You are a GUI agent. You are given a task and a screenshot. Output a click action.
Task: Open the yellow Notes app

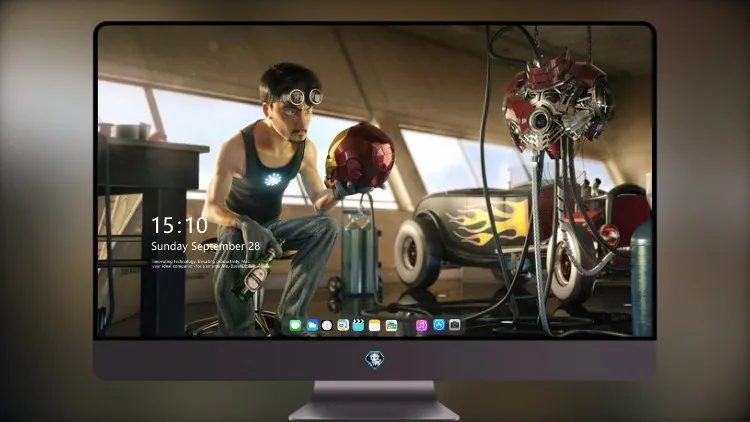click(x=375, y=325)
